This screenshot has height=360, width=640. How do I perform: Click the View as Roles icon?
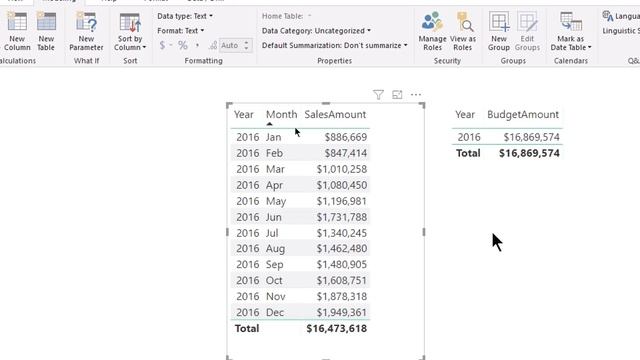463,22
